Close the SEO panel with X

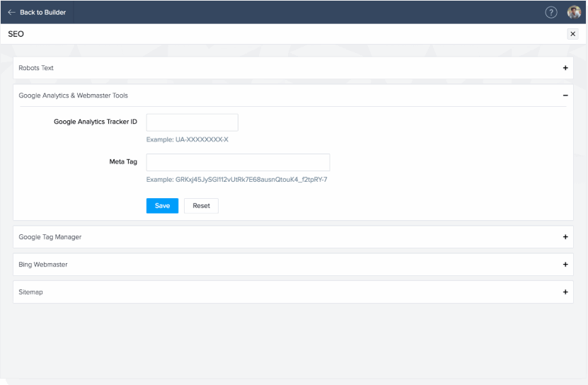pos(572,34)
